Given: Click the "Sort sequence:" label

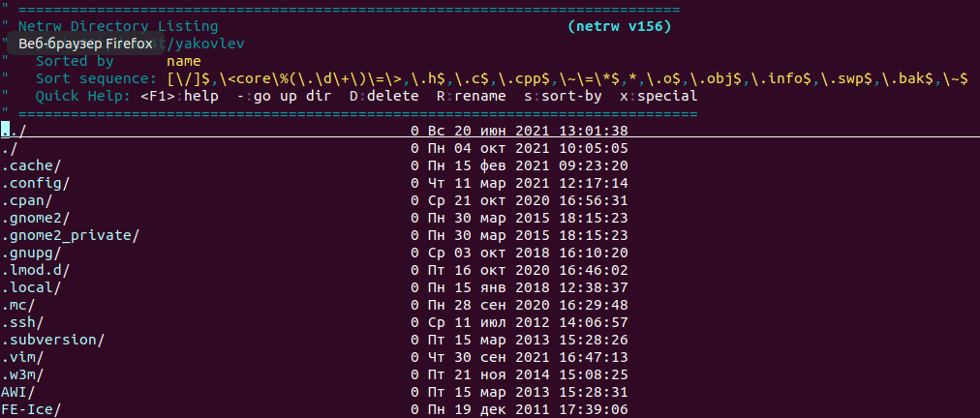Looking at the screenshot, I should click(96, 78).
